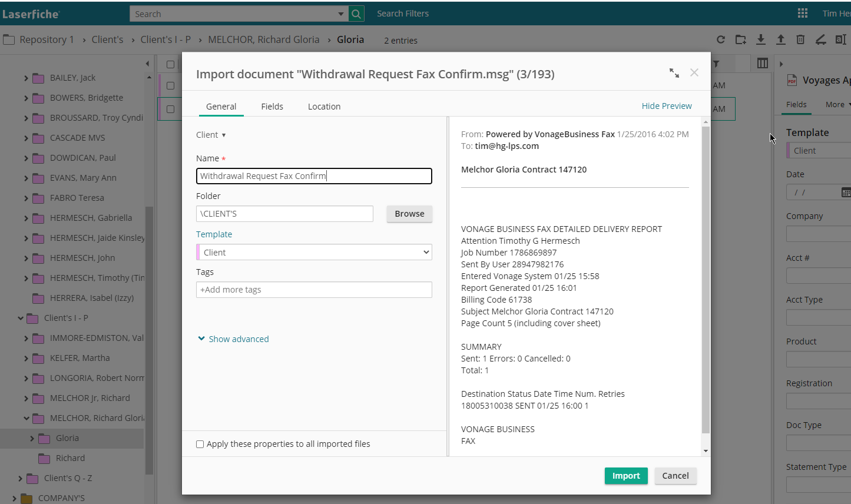Open the Location tab
This screenshot has width=851, height=504.
coord(324,107)
